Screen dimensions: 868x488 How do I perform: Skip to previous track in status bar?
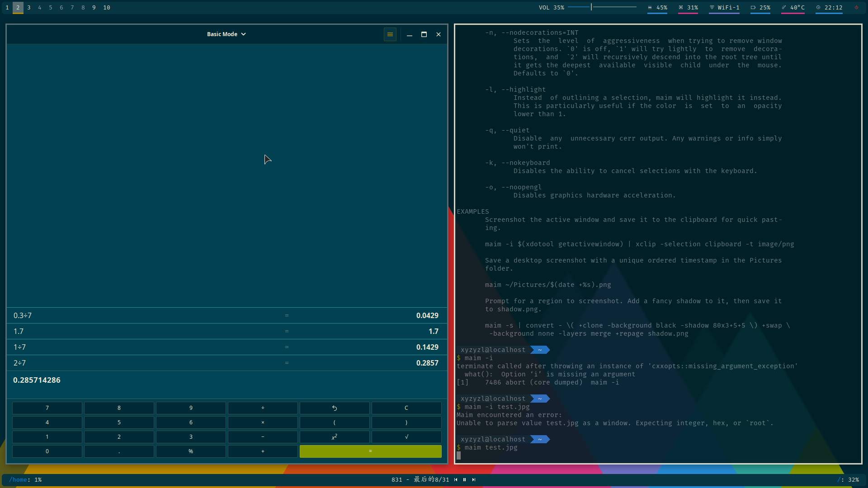(x=456, y=480)
